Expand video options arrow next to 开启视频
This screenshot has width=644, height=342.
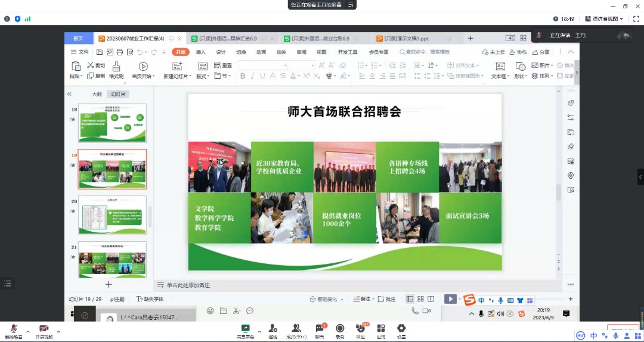point(58,331)
